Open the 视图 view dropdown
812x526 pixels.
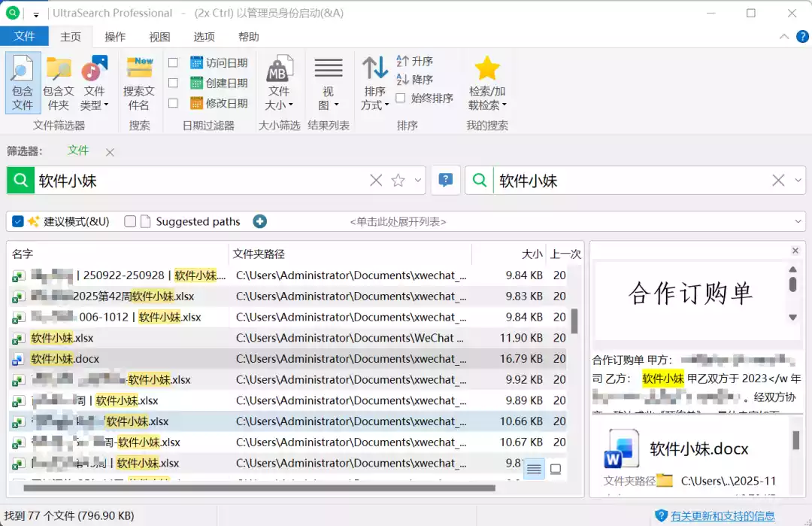329,83
